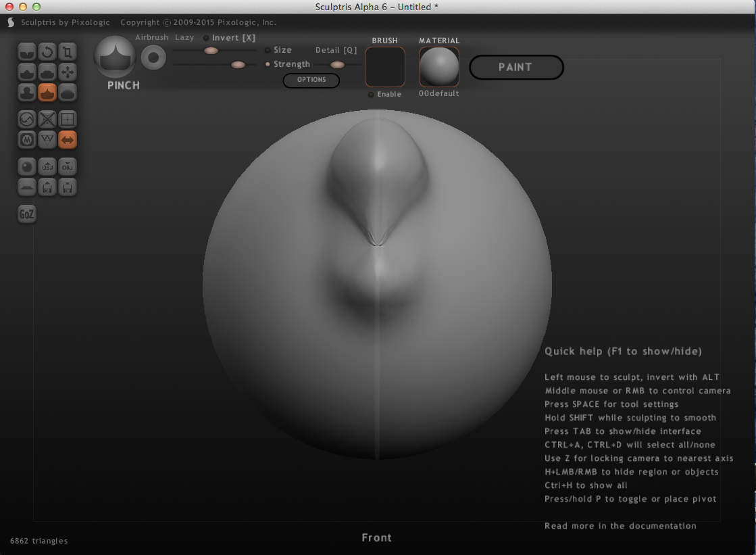Toggle the Wireframe display icon
This screenshot has width=756, height=555.
coord(47,140)
